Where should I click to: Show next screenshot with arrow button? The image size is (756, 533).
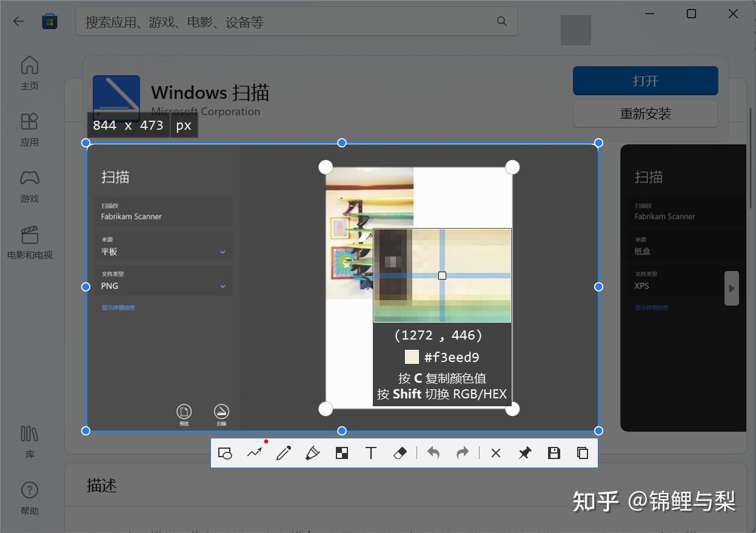pyautogui.click(x=732, y=288)
